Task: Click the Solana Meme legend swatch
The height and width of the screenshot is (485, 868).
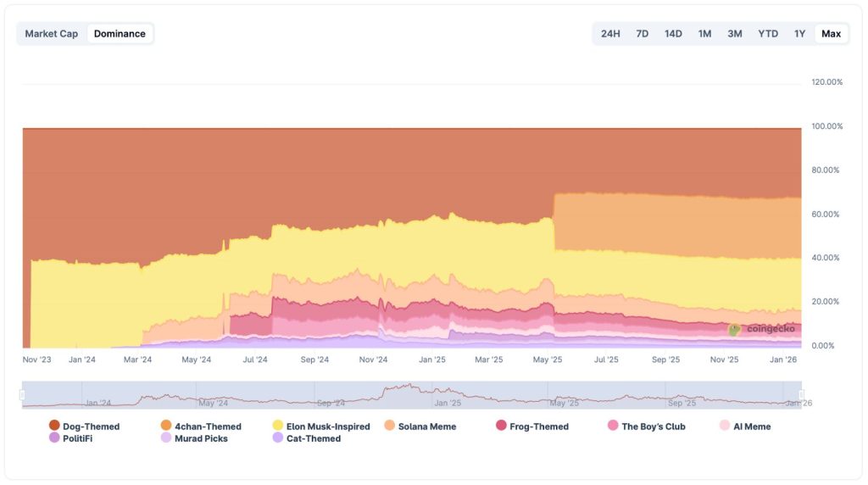Action: tap(390, 426)
